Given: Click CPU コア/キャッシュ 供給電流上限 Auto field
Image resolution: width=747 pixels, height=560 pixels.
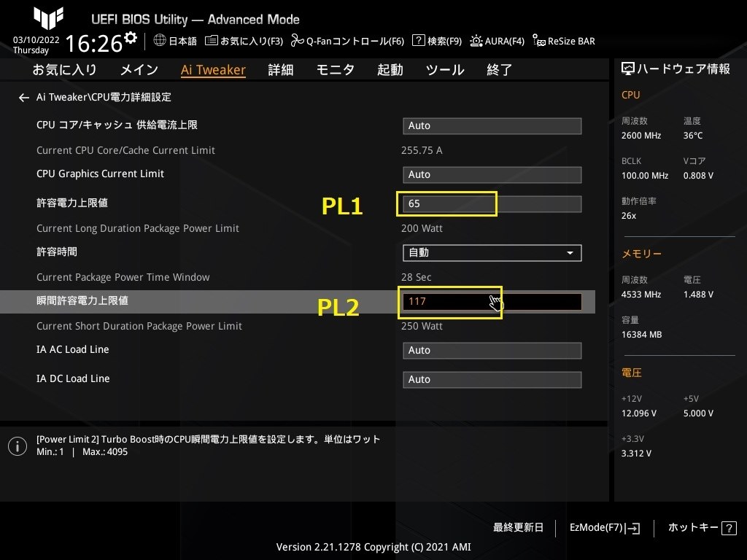Looking at the screenshot, I should click(x=492, y=125).
